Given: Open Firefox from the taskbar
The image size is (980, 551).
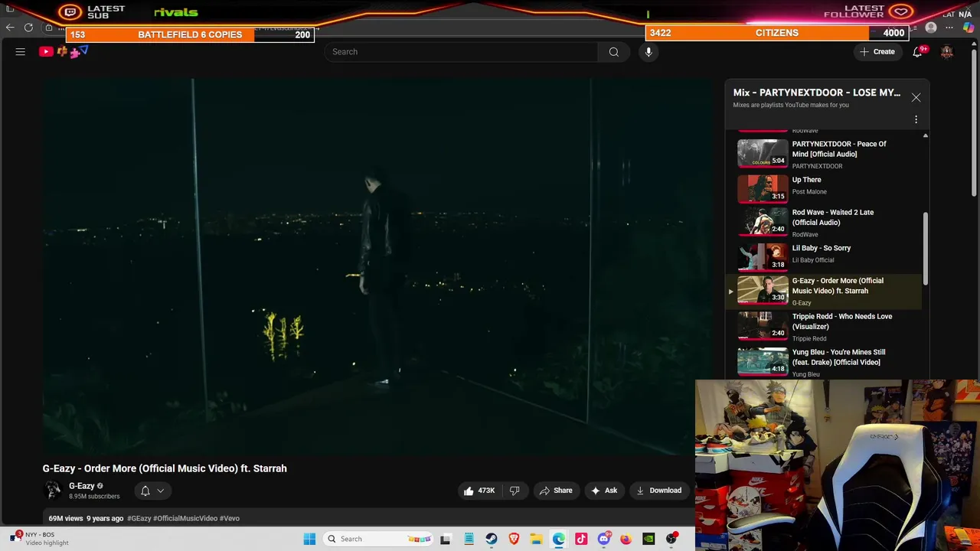Looking at the screenshot, I should pos(626,539).
